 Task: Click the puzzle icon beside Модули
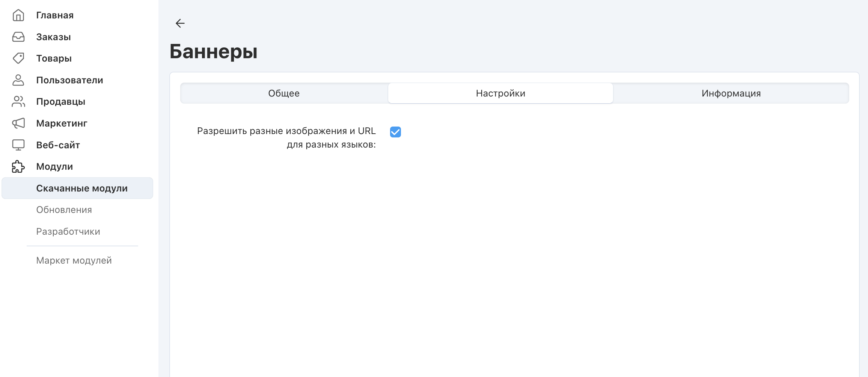(18, 166)
